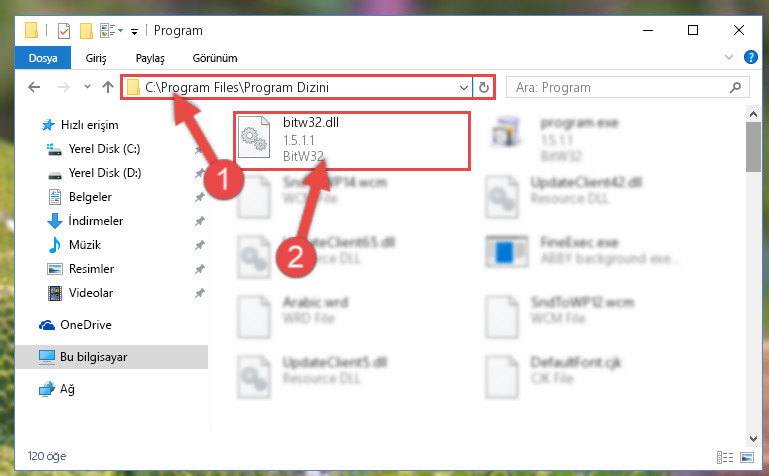Expand the address bar history dropdown
Viewport: 769px width, 476px height.
click(x=463, y=88)
